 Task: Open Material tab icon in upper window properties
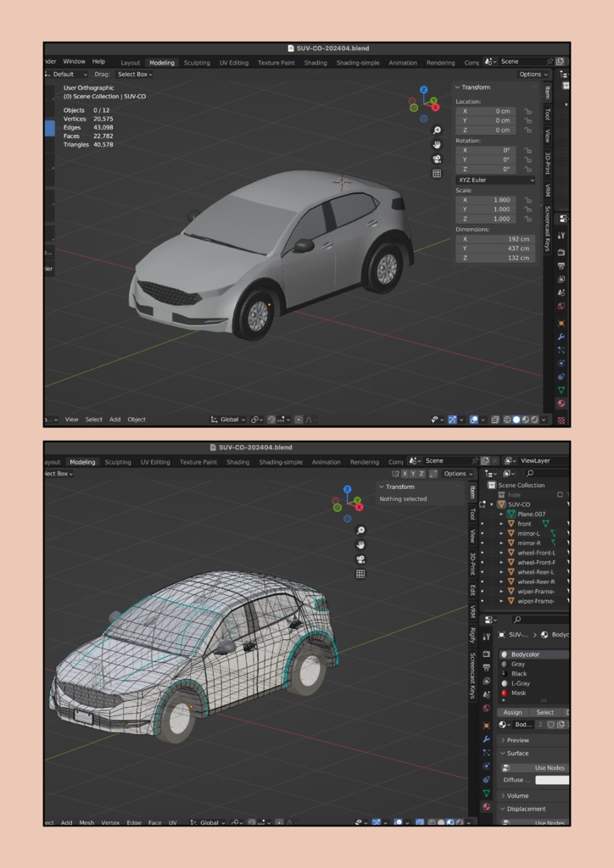tap(561, 403)
